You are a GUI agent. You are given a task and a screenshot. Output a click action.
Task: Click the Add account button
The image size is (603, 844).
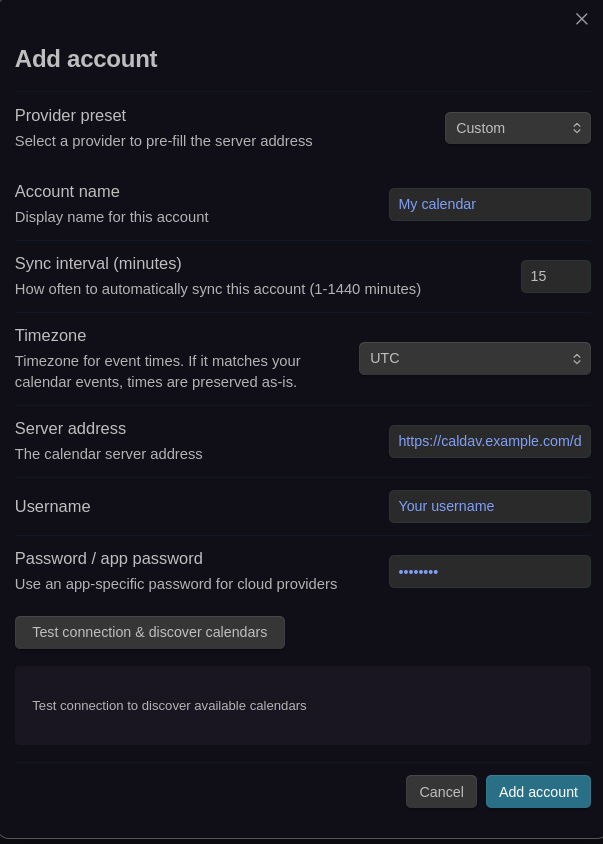(x=538, y=791)
